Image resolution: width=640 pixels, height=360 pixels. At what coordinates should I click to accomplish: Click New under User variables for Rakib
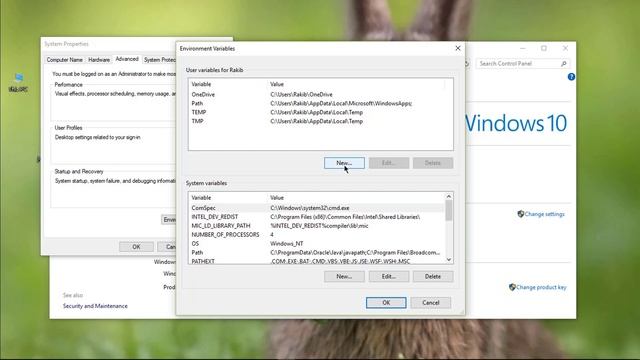pyautogui.click(x=344, y=163)
